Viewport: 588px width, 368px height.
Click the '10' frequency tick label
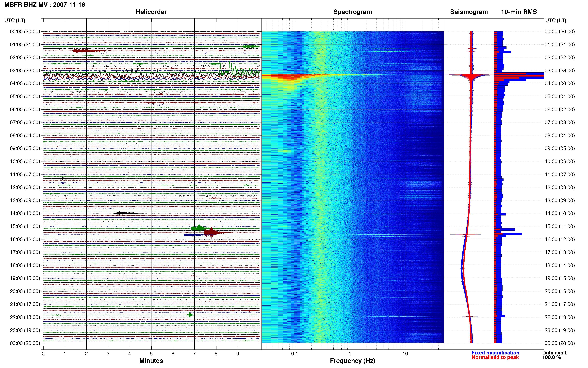tap(405, 354)
